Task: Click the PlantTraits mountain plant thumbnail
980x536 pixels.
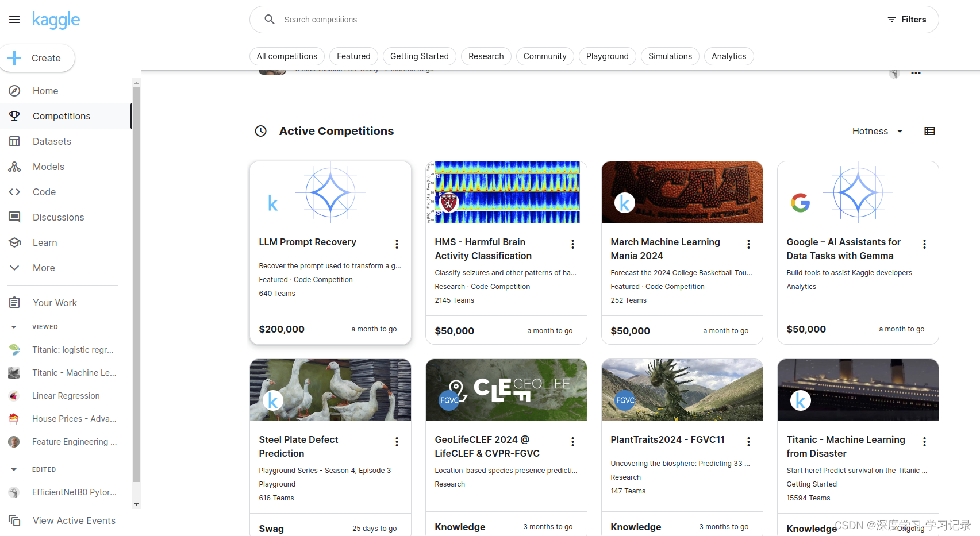Action: point(682,390)
